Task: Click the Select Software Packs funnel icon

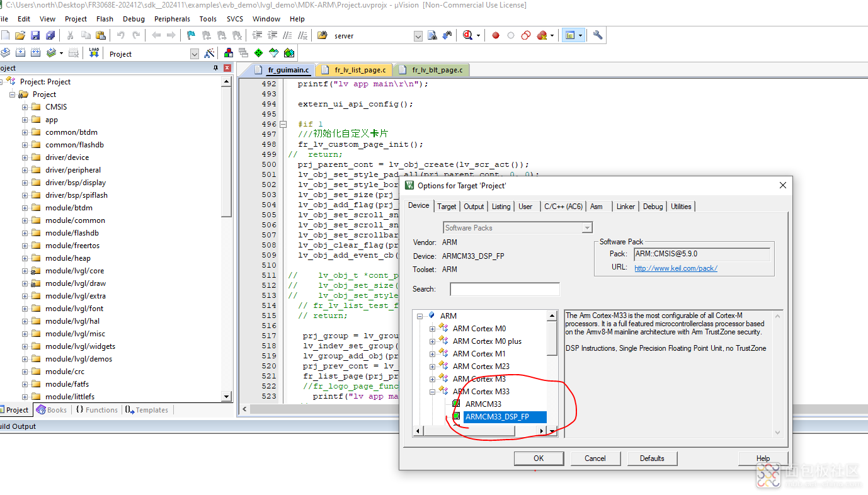Action: [x=273, y=54]
